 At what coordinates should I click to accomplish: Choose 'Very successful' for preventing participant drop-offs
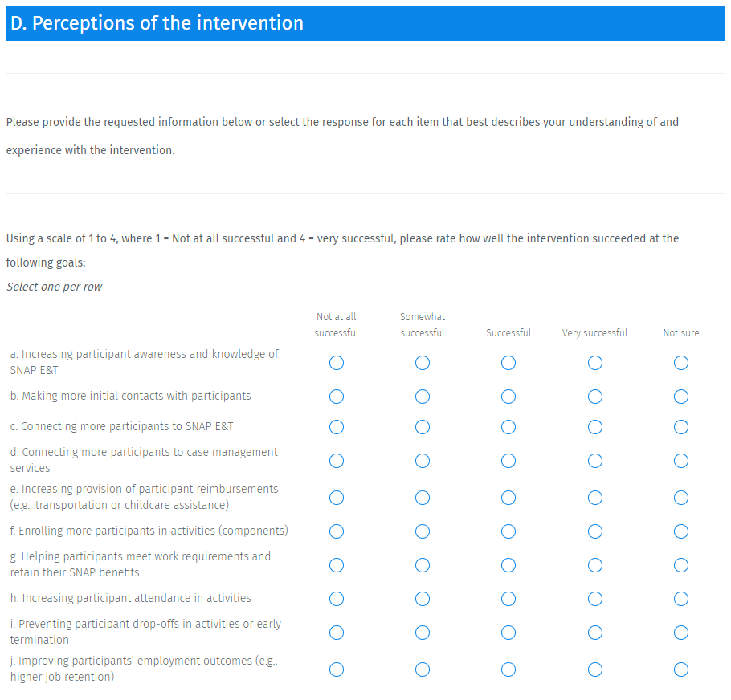pyautogui.click(x=595, y=633)
